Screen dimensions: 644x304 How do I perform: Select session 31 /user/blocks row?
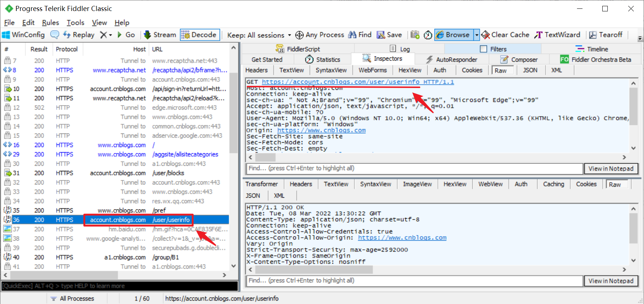point(115,173)
